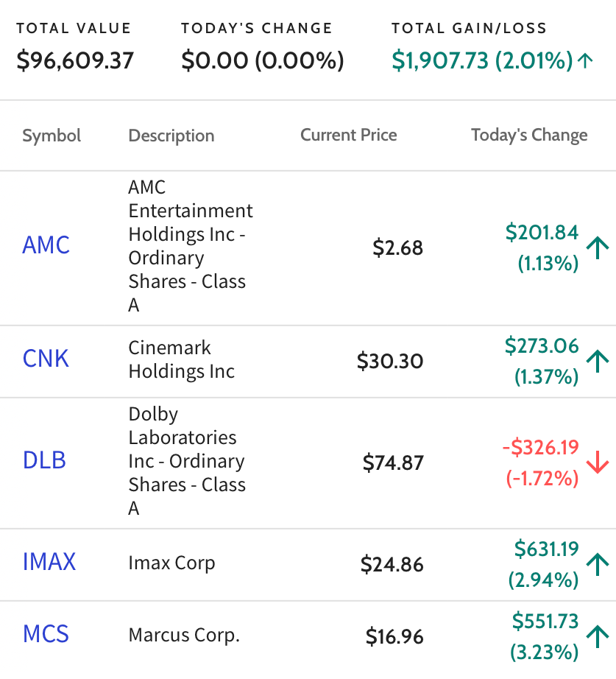Open the DLB stock symbol link
This screenshot has width=616, height=679.
click(44, 460)
